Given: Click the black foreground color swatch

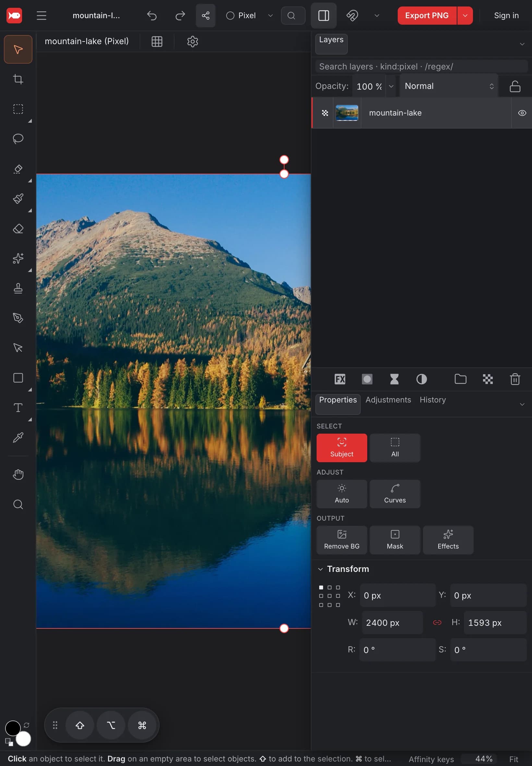Looking at the screenshot, I should [x=13, y=728].
